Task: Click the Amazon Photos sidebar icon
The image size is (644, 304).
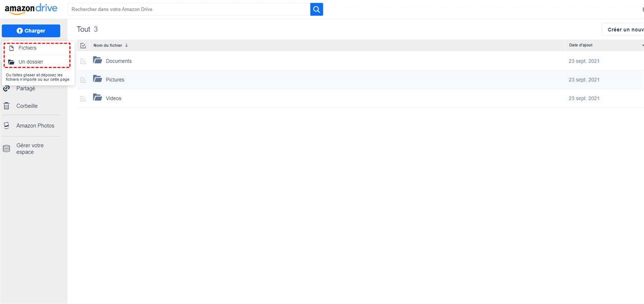Action: click(6, 125)
